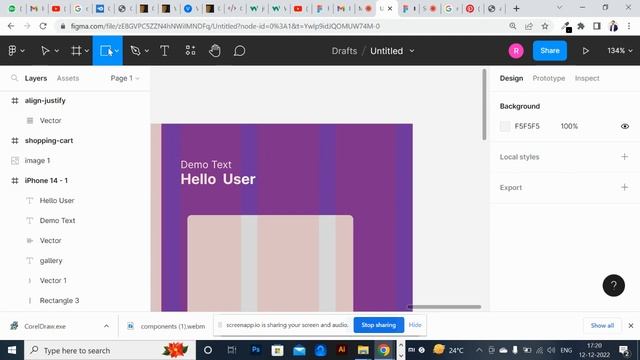
Task: Edit the 100% background opacity value
Action: [x=569, y=126]
